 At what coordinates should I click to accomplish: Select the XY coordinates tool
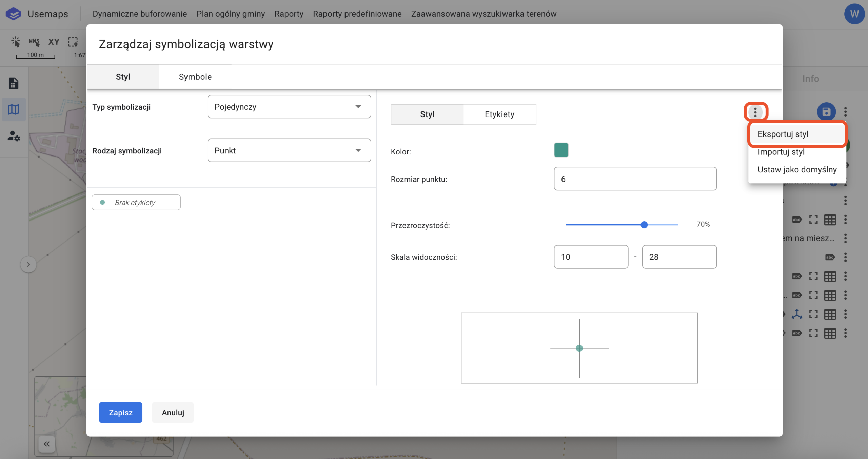(x=54, y=42)
